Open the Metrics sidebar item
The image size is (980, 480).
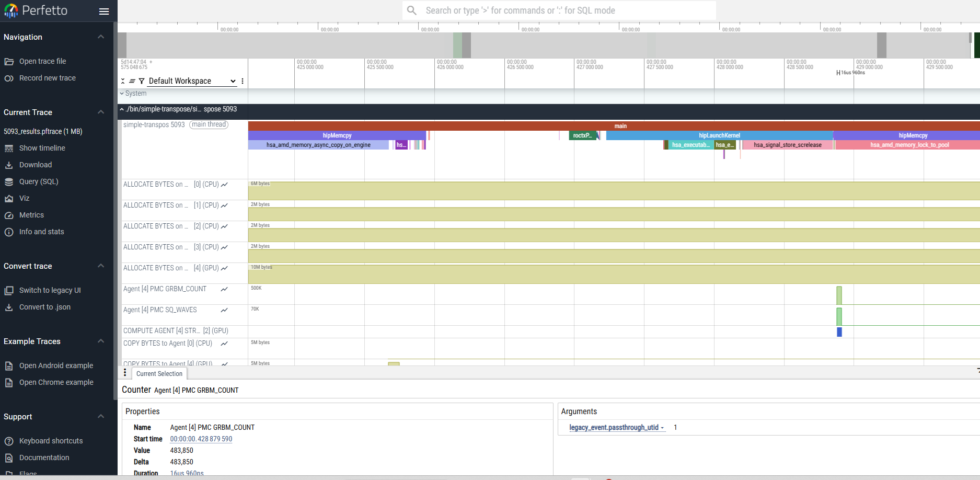pyautogui.click(x=31, y=215)
